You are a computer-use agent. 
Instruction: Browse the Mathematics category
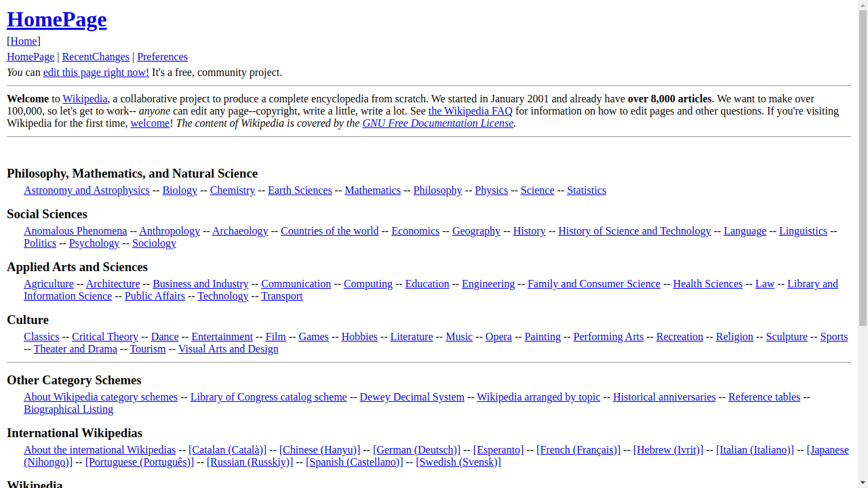tap(372, 190)
